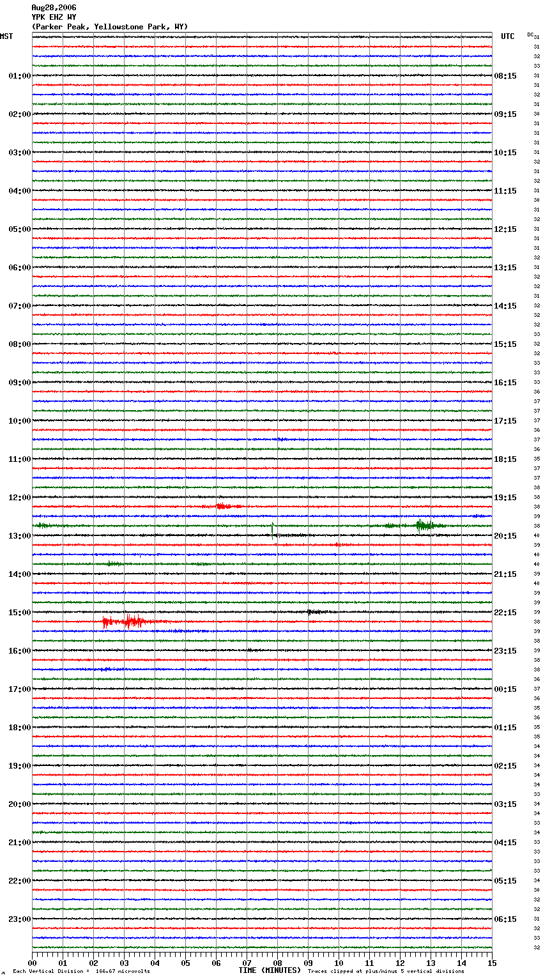Click the 12:15 UTC time label
This screenshot has width=543, height=980.
(505, 229)
